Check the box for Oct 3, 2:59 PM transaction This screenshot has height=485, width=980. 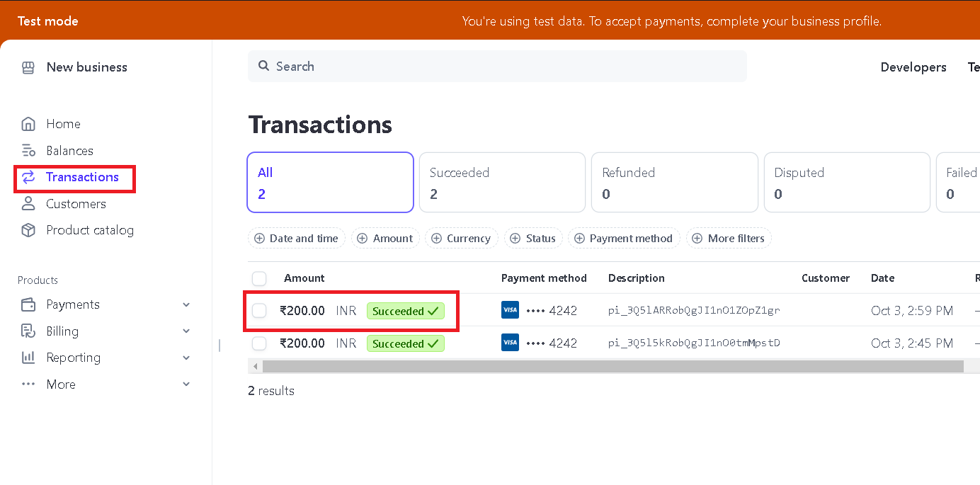click(259, 311)
